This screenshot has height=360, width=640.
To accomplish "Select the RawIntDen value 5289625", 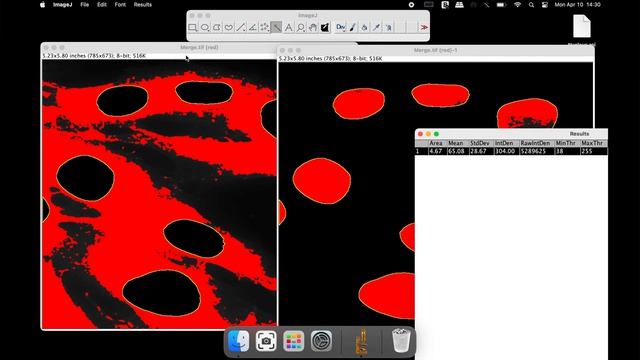I will coord(533,151).
